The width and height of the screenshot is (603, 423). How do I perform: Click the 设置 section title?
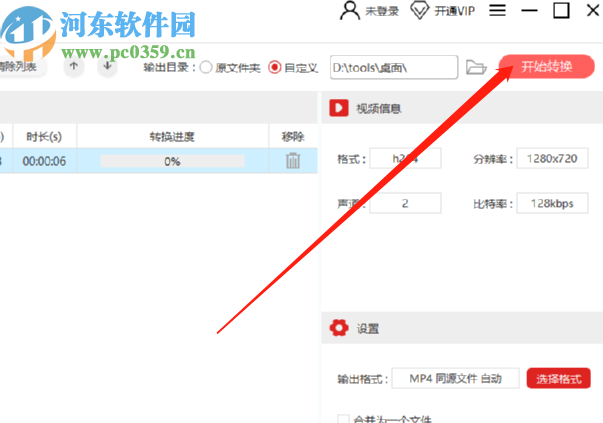tap(368, 329)
